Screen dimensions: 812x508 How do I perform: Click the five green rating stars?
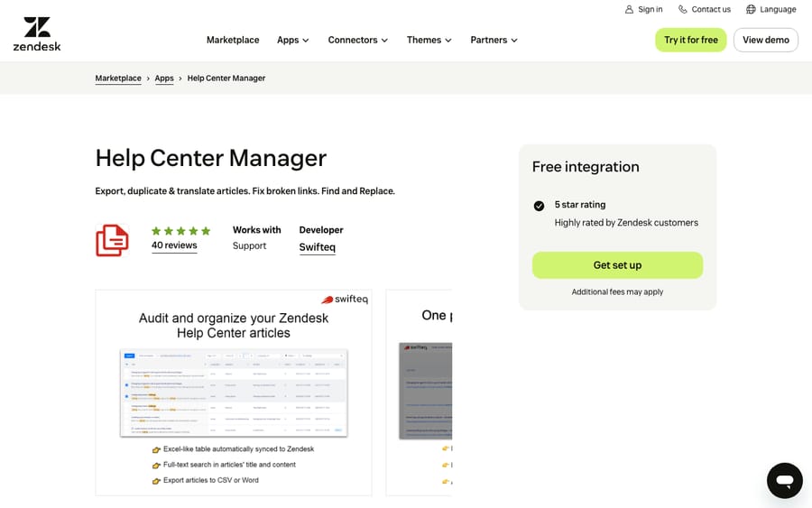(x=180, y=231)
